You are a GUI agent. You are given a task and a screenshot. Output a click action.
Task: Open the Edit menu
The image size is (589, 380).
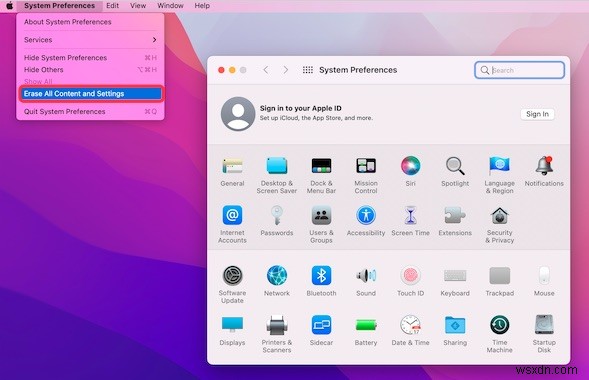tap(112, 6)
